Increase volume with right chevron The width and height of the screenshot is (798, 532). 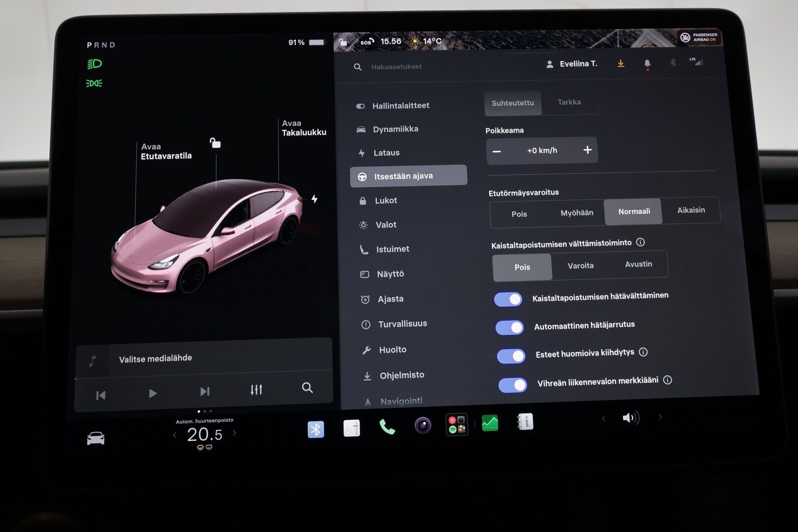tap(660, 417)
